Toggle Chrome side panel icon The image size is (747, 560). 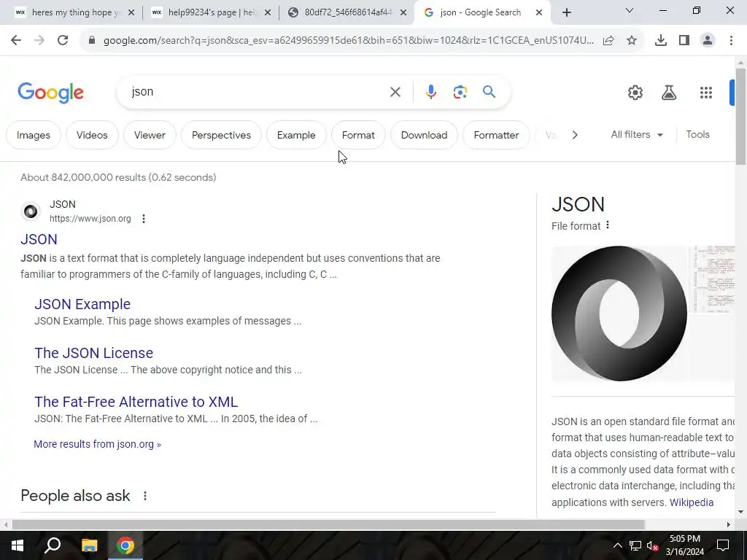(x=684, y=41)
